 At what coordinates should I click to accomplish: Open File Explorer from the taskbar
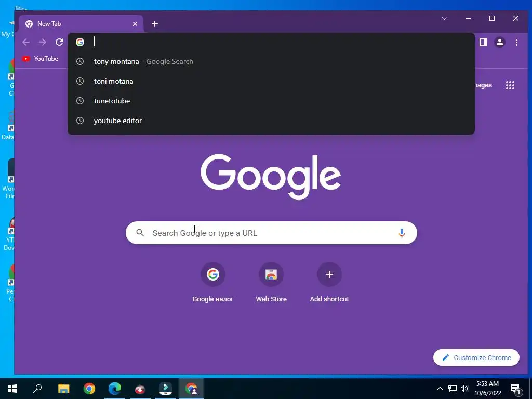(x=63, y=389)
